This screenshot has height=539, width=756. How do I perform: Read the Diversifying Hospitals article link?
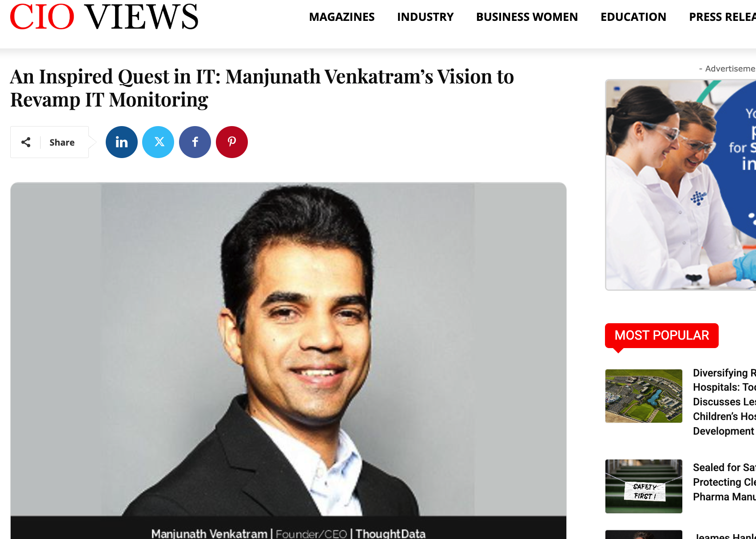tap(724, 402)
